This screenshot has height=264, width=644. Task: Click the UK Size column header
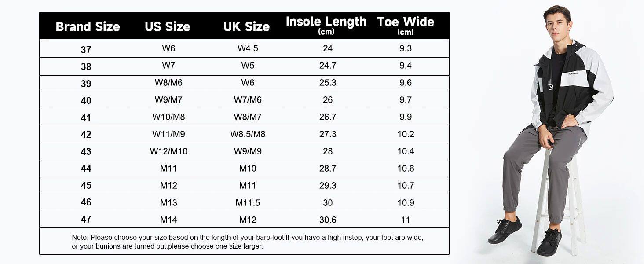pyautogui.click(x=246, y=26)
